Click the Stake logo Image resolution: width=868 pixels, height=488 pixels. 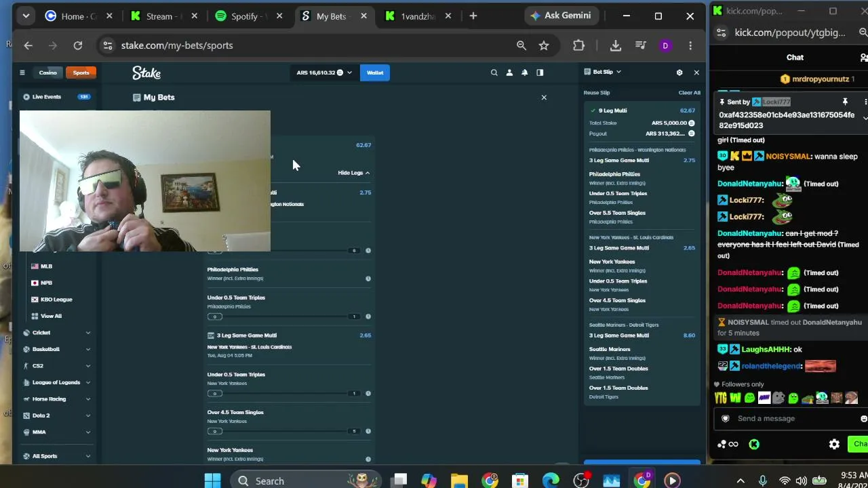pos(146,73)
